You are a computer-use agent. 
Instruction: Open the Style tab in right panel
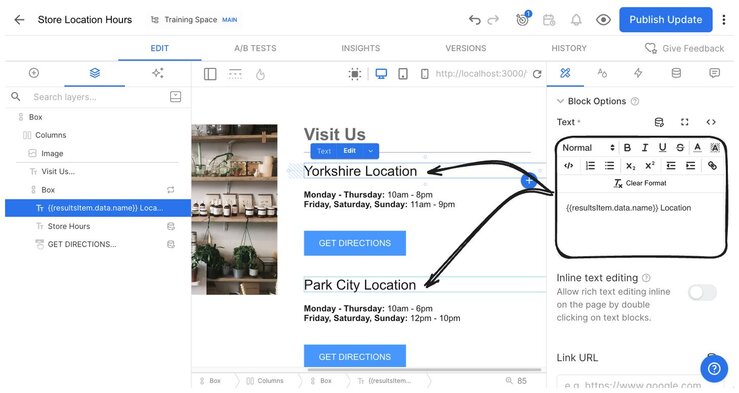(602, 73)
